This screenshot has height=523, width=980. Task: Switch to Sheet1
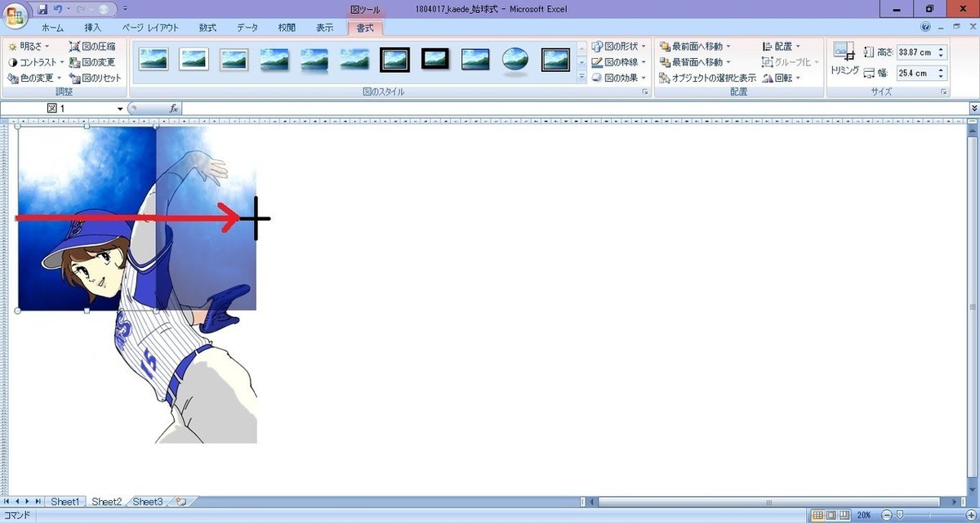pos(65,502)
